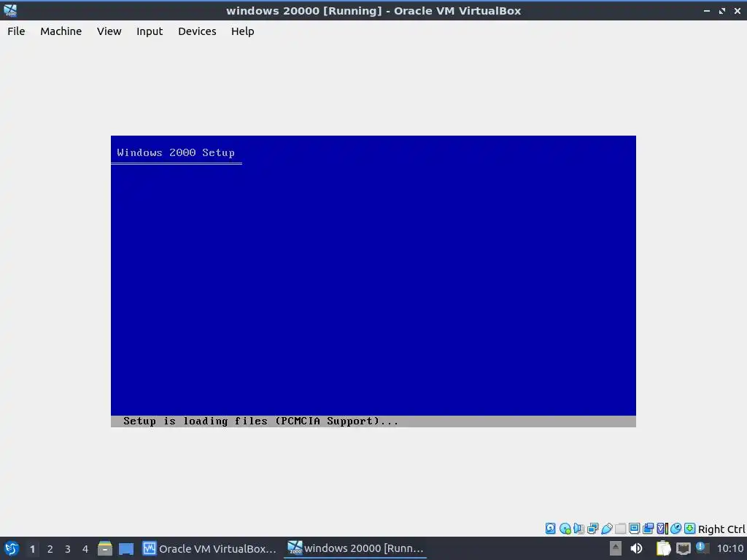Click the update notification tray icon
This screenshot has width=747, height=560.
[x=701, y=548]
